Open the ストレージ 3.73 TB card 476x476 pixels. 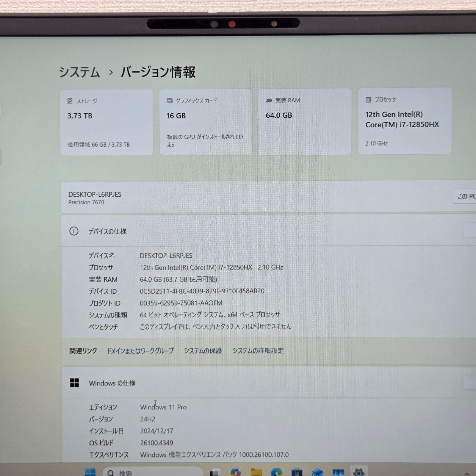pos(107,122)
